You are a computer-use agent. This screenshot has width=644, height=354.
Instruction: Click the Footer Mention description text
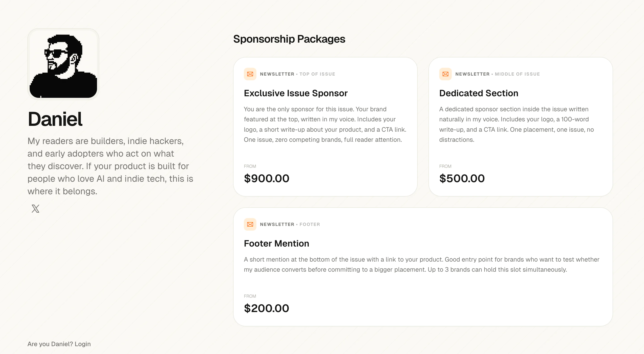click(421, 264)
